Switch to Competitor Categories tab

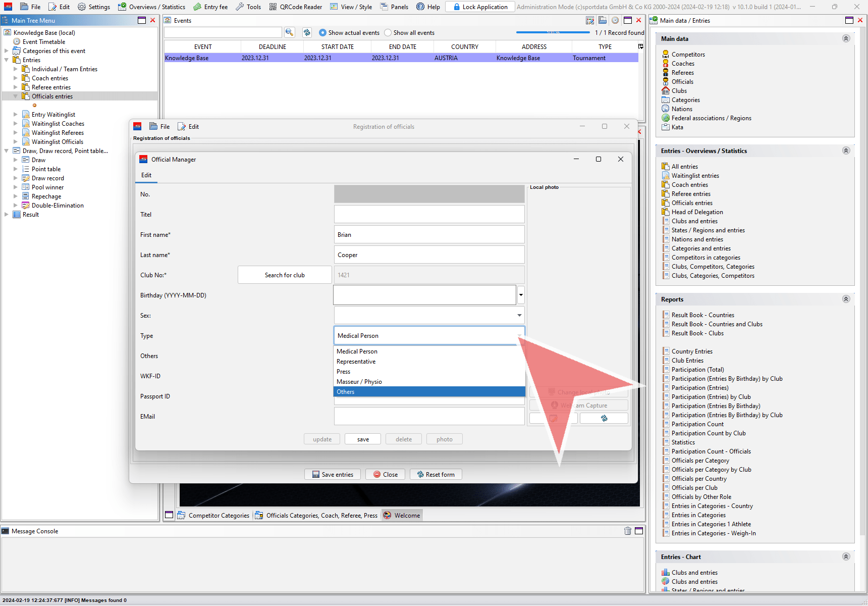pos(213,515)
